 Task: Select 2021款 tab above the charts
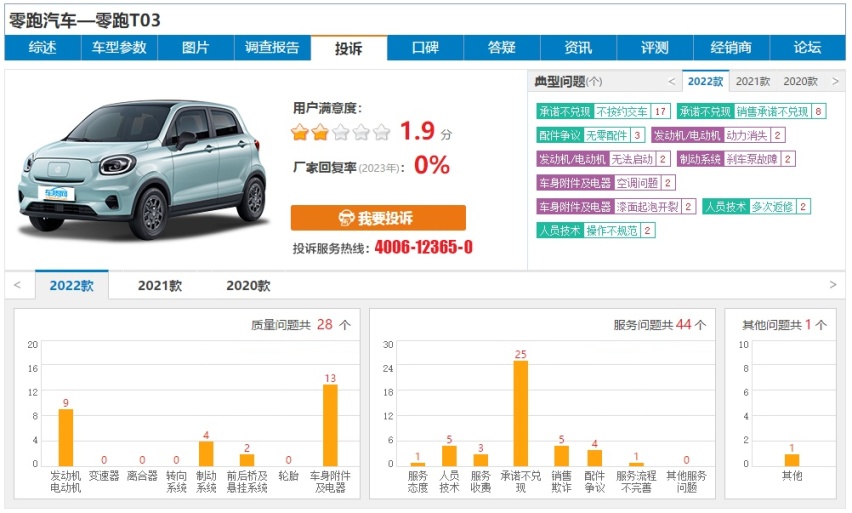[x=160, y=285]
